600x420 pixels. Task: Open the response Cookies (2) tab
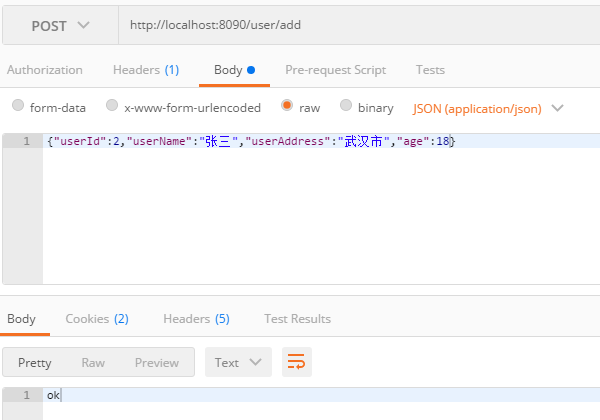[97, 319]
